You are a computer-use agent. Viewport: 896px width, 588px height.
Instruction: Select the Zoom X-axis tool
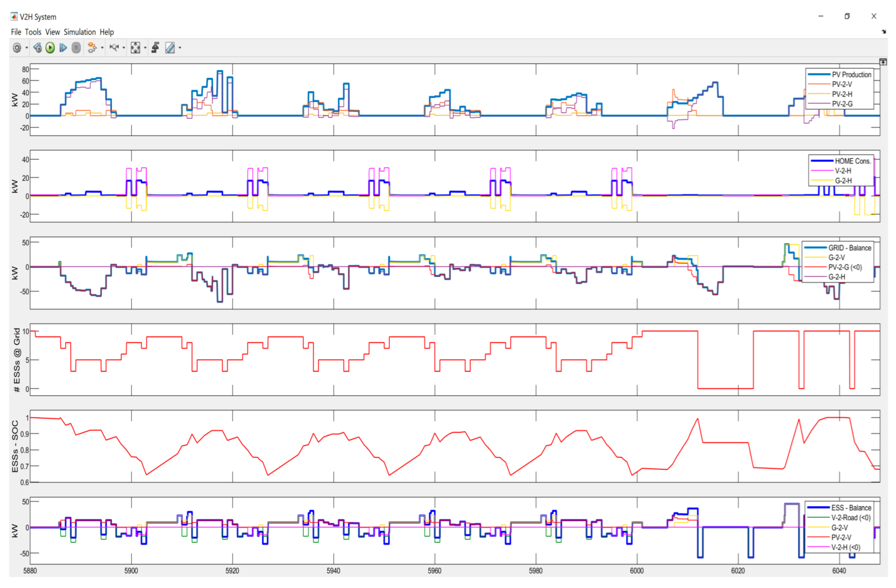click(x=114, y=48)
